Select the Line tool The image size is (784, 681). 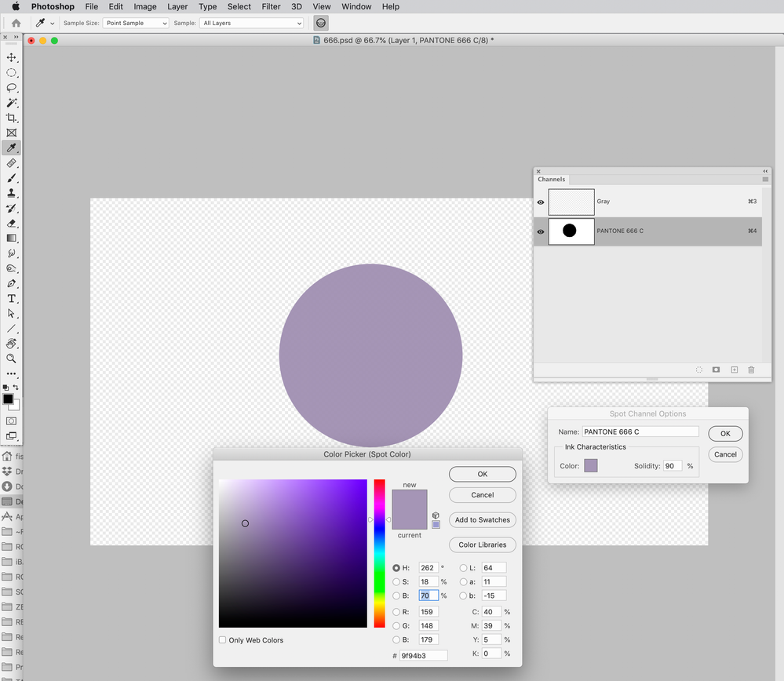[x=11, y=329]
